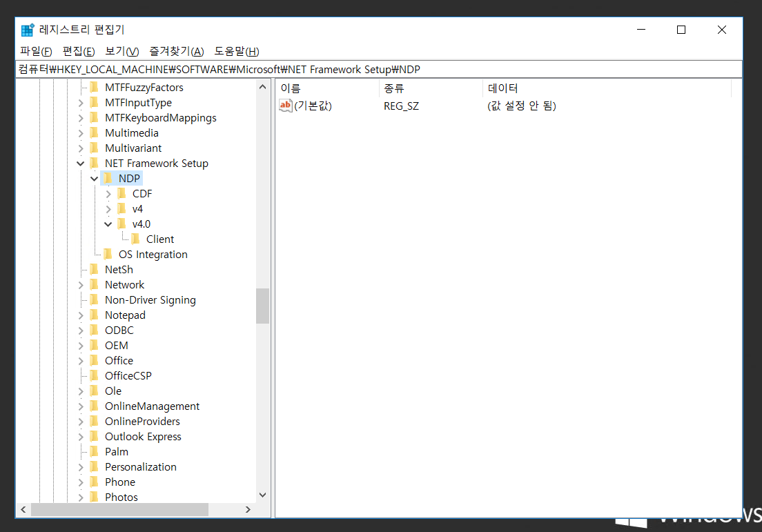Expand the Personalization key
The height and width of the screenshot is (532, 762).
(81, 467)
